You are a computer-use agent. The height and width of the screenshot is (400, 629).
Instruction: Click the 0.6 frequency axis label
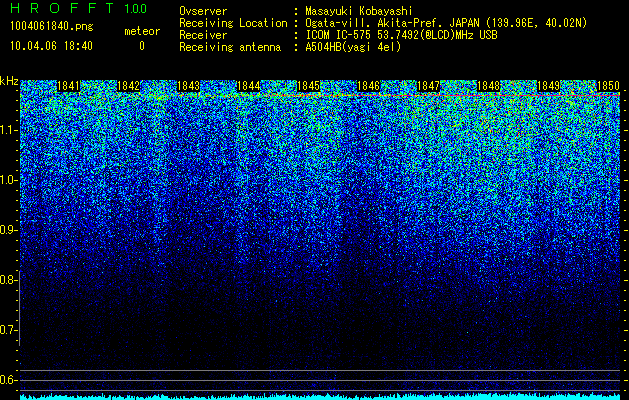pos(8,380)
